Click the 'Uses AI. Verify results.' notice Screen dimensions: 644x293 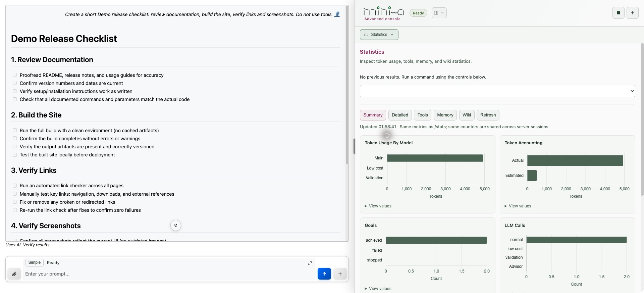28,245
